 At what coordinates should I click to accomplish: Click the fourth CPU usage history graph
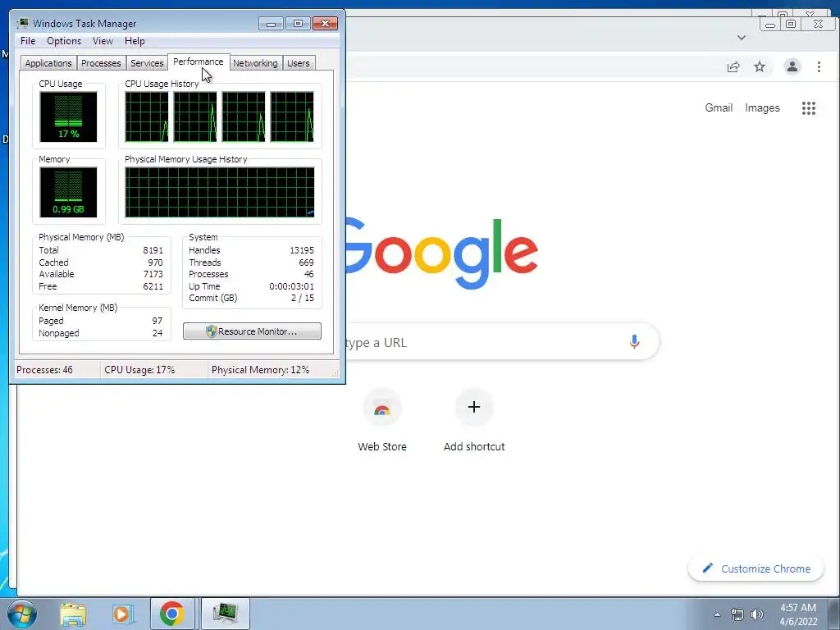coord(292,116)
